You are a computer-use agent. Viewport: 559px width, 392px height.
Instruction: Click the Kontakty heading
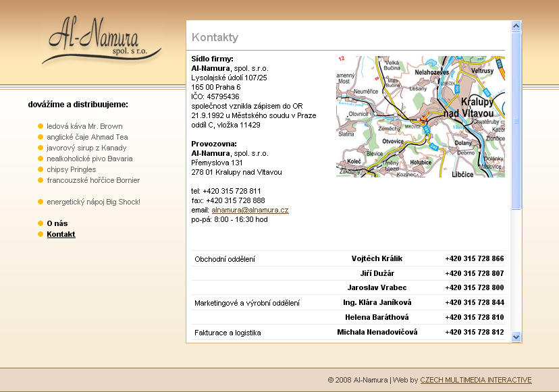(x=215, y=37)
